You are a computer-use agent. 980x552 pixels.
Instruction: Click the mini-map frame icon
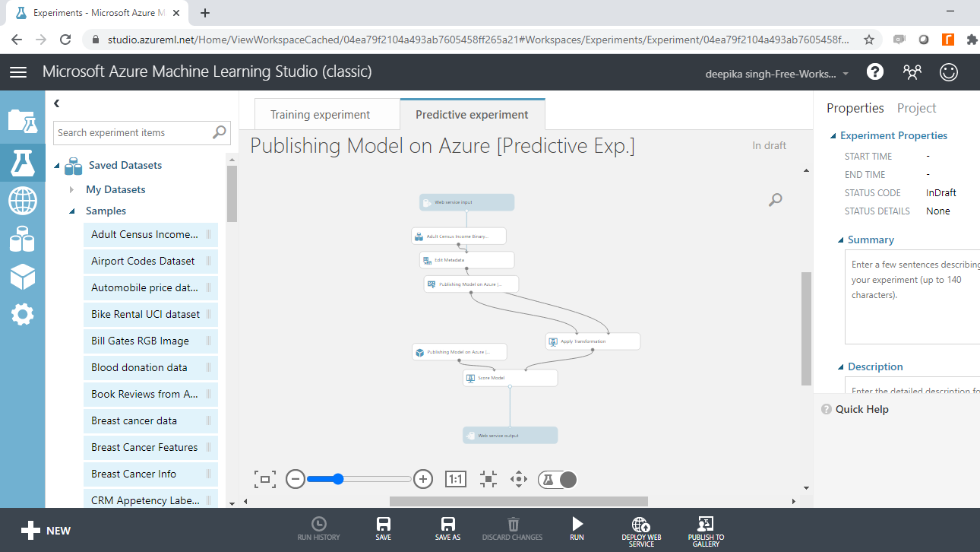(x=265, y=479)
